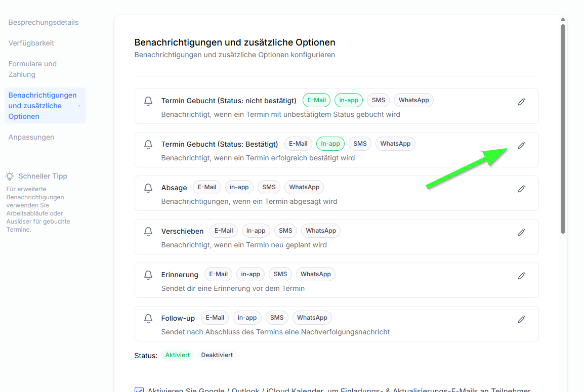The height and width of the screenshot is (392, 584).
Task: Select SMS tag in Erinnerung row
Action: (x=280, y=274)
